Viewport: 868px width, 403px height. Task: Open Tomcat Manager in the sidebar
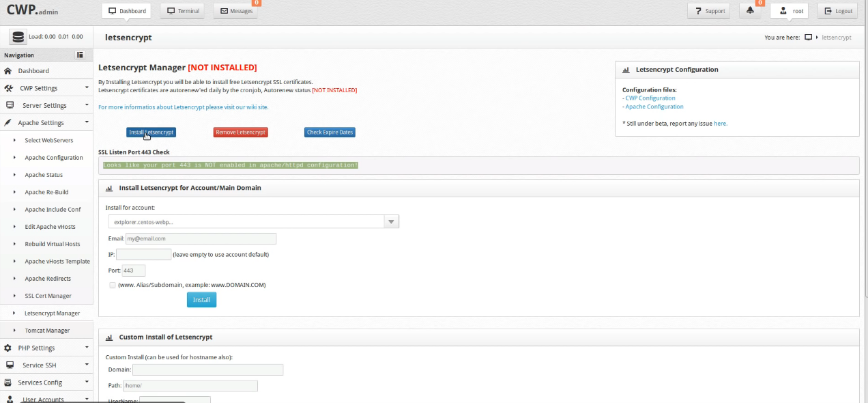click(x=47, y=331)
